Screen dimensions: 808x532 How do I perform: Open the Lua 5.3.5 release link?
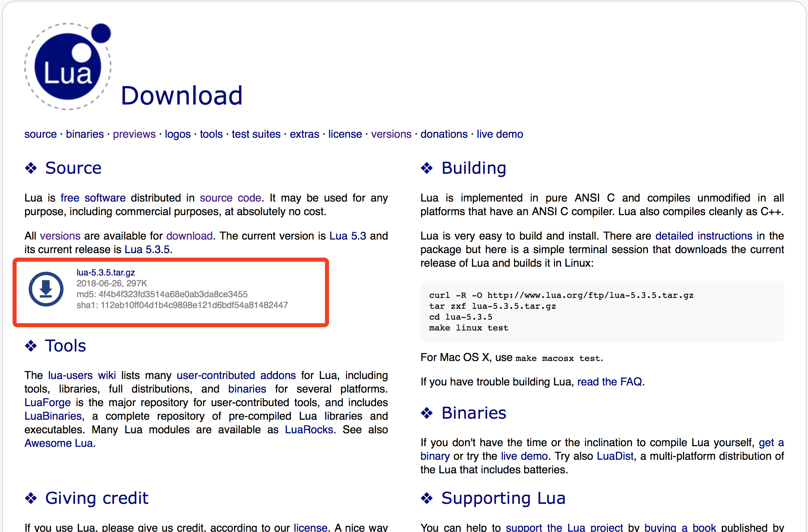click(147, 249)
